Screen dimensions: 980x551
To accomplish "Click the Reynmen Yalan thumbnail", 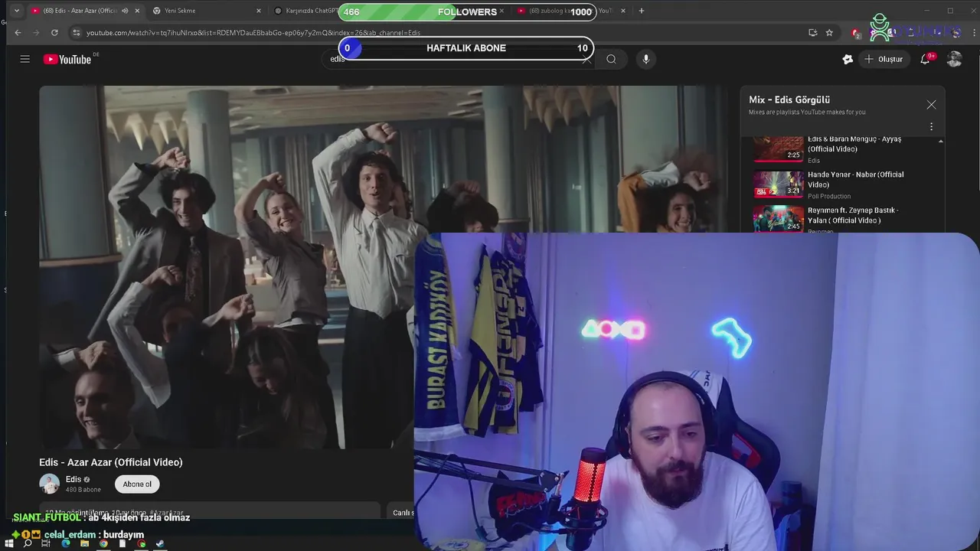I will tap(778, 219).
